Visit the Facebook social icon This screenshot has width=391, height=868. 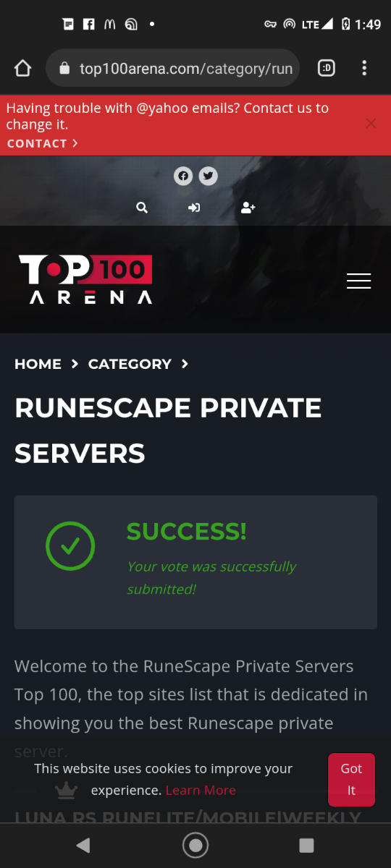[x=183, y=176]
